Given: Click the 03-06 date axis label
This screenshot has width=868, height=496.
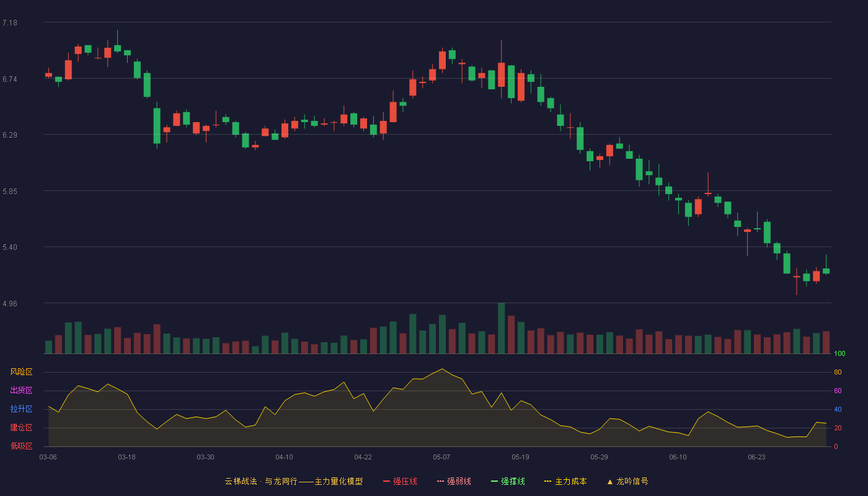Looking at the screenshot, I should click(x=48, y=457).
